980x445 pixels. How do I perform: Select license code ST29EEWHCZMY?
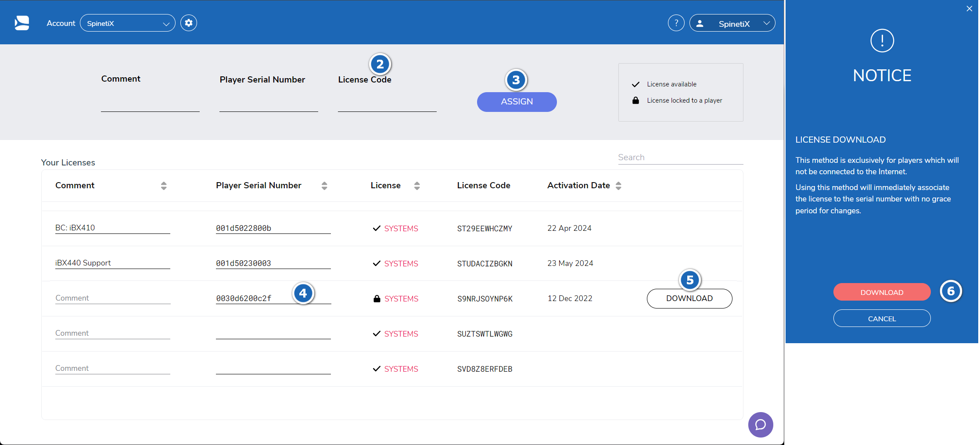tap(485, 229)
